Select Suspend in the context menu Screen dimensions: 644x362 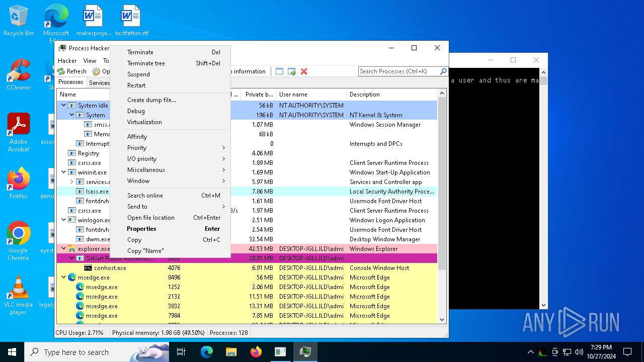point(170,74)
